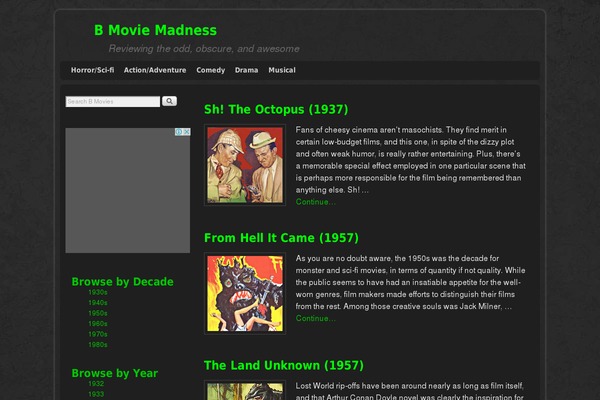Go to the Drama category
600x400 pixels.
(246, 70)
